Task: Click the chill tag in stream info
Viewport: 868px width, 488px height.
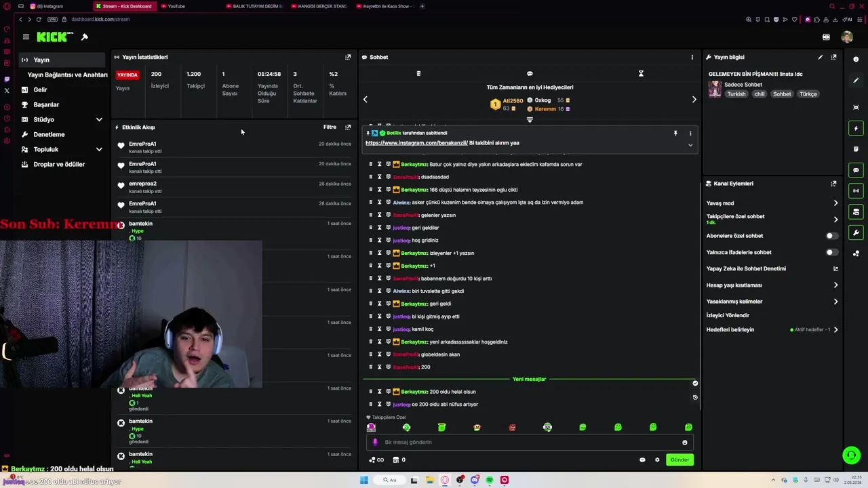Action: click(759, 94)
